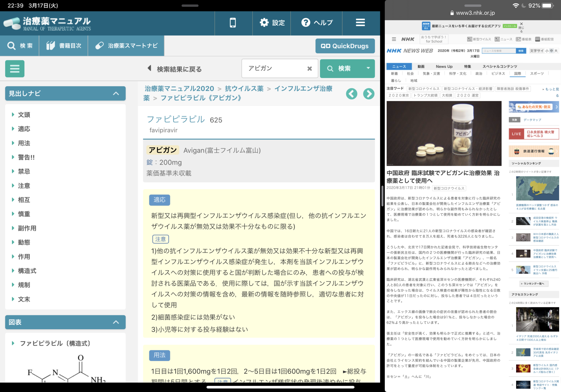This screenshot has width=561, height=392.
Task: Select the 特集 tab on NHK
Action: [x=467, y=66]
